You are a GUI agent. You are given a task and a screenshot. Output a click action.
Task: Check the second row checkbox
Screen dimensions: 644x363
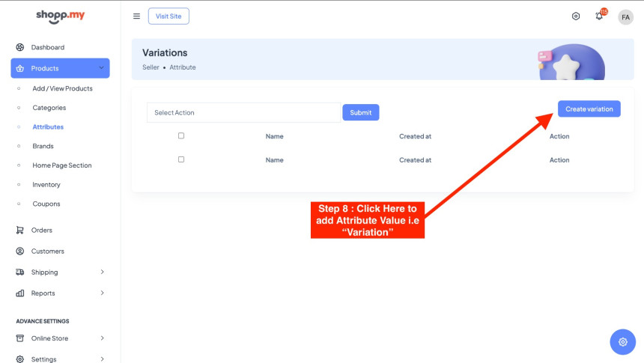pyautogui.click(x=181, y=159)
